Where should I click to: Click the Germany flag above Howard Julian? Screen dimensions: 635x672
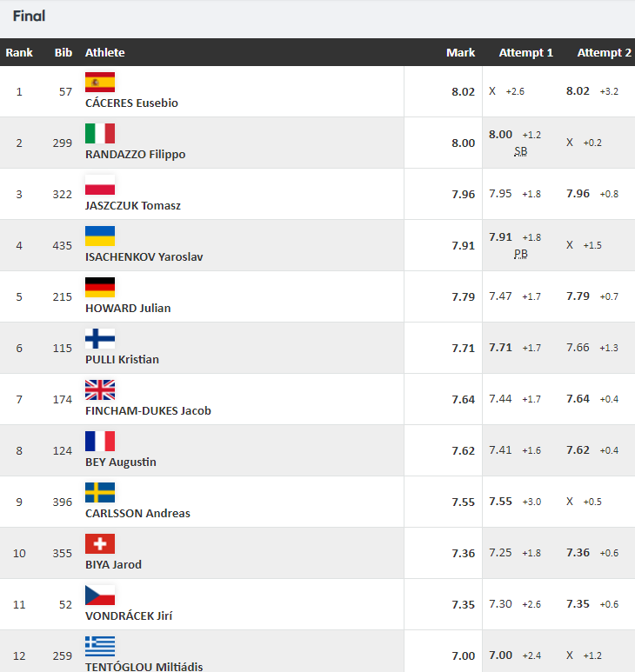pyautogui.click(x=100, y=287)
